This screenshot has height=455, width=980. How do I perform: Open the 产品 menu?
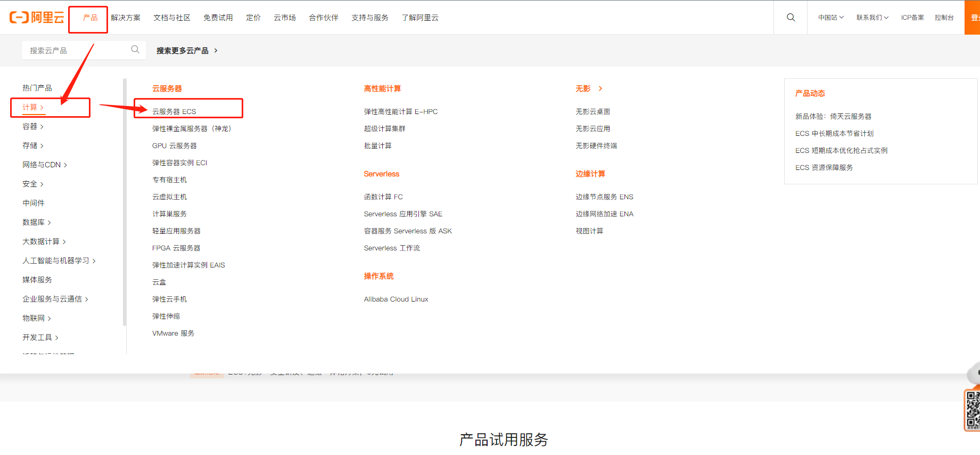[x=90, y=18]
